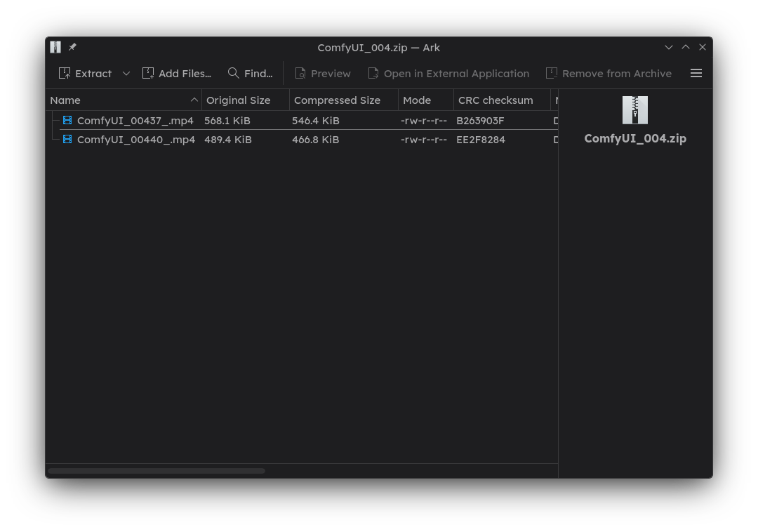Screen dimensions: 758x532
Task: Click the Preview toolbar button
Action: 322,73
